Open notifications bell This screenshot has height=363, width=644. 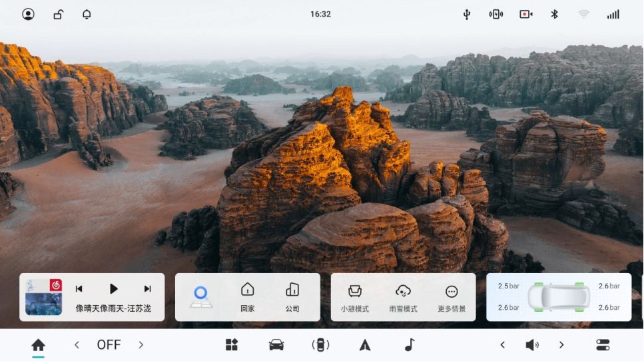point(87,14)
